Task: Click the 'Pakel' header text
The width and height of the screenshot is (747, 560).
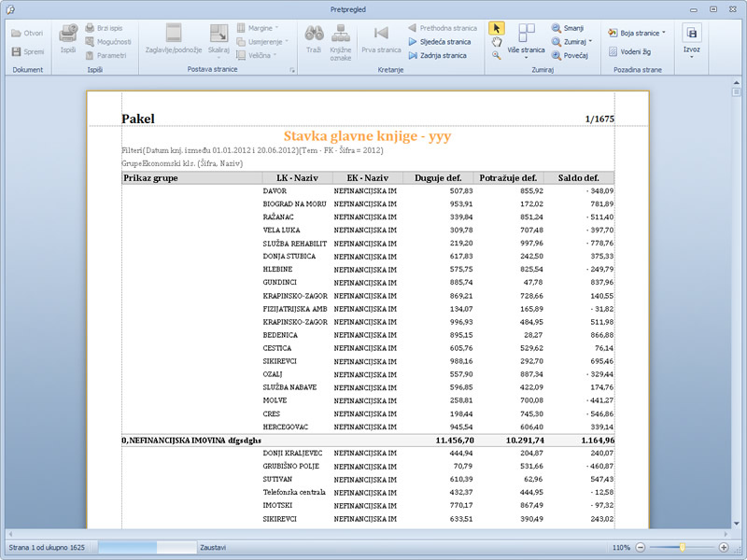Action: [138, 119]
